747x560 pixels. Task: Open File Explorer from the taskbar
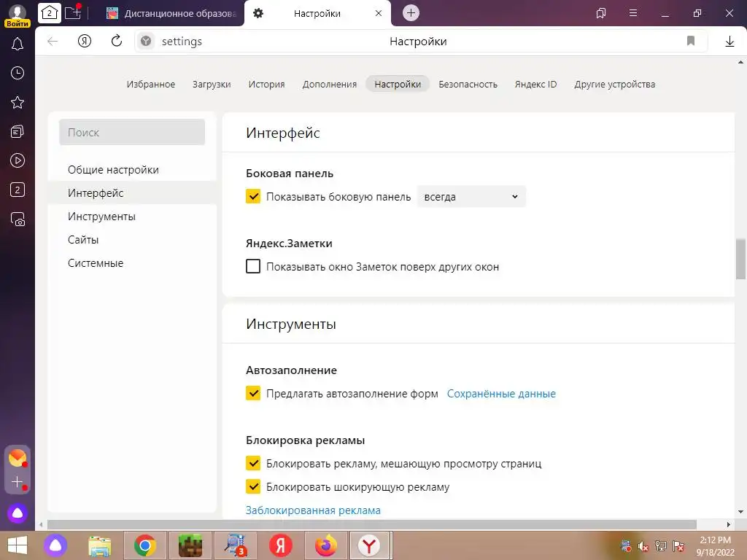pyautogui.click(x=99, y=545)
